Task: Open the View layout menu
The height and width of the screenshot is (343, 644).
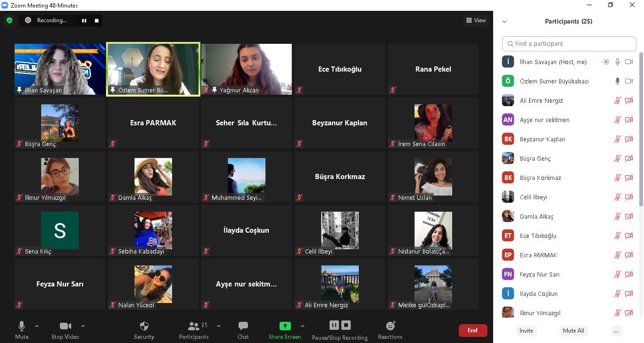Action: (x=476, y=20)
